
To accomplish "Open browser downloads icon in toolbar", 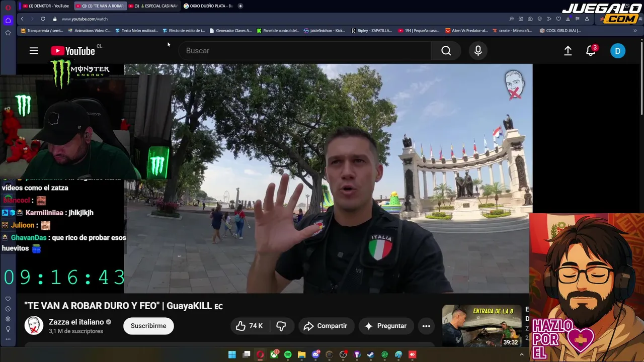I will coord(568,19).
